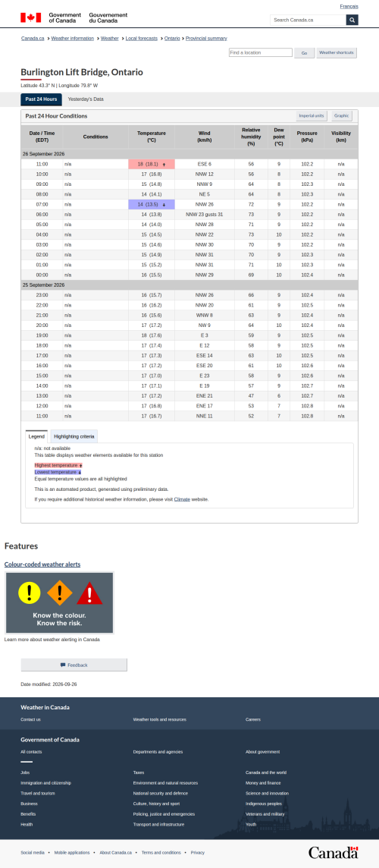Click the Feedback speech bubble button
Image resolution: width=379 pixels, height=868 pixels.
(74, 665)
